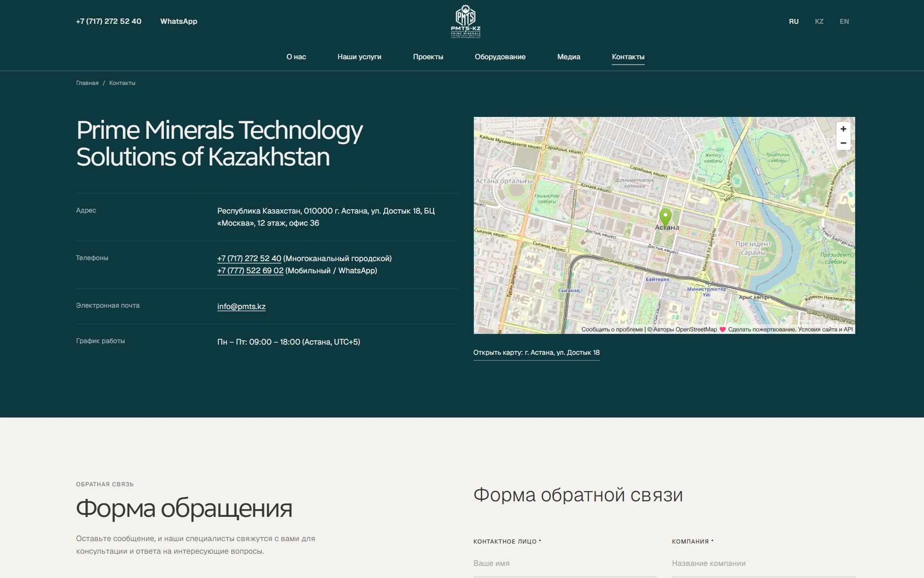This screenshot has width=924, height=578.
Task: Select the Медиа menu item
Action: [x=568, y=57]
